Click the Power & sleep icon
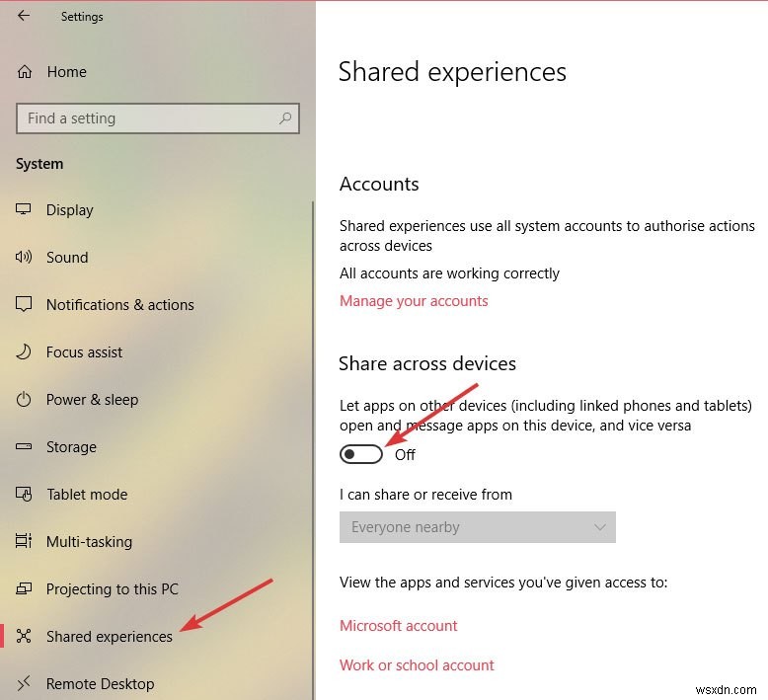The image size is (768, 700). coord(24,399)
